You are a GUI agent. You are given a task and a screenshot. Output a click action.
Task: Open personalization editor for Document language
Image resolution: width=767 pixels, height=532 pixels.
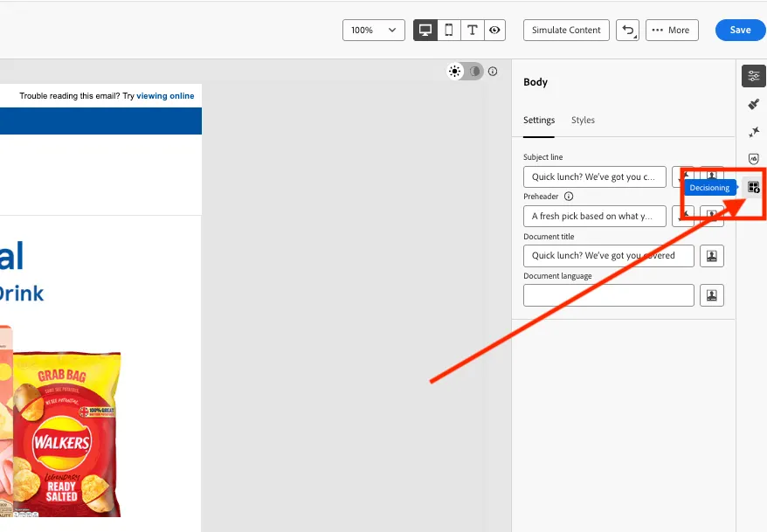coord(712,295)
